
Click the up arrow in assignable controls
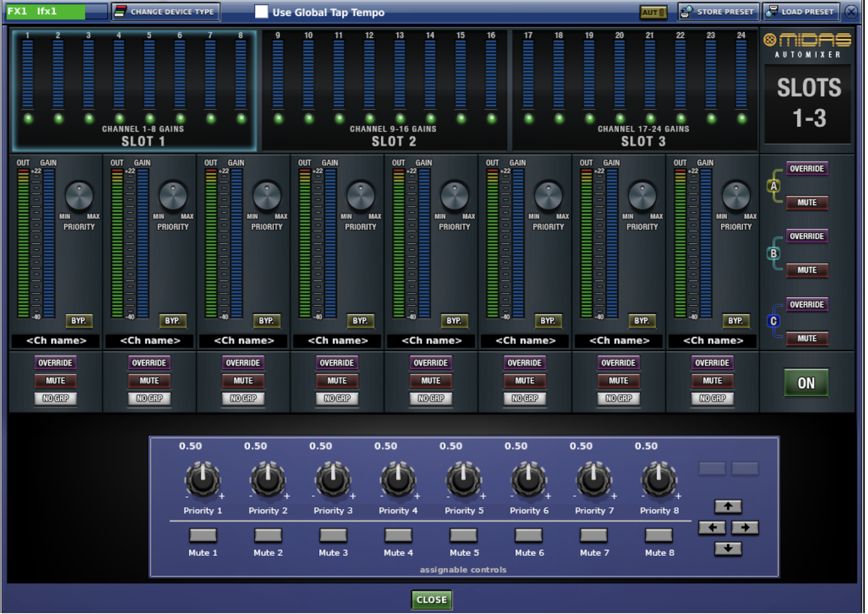point(728,506)
